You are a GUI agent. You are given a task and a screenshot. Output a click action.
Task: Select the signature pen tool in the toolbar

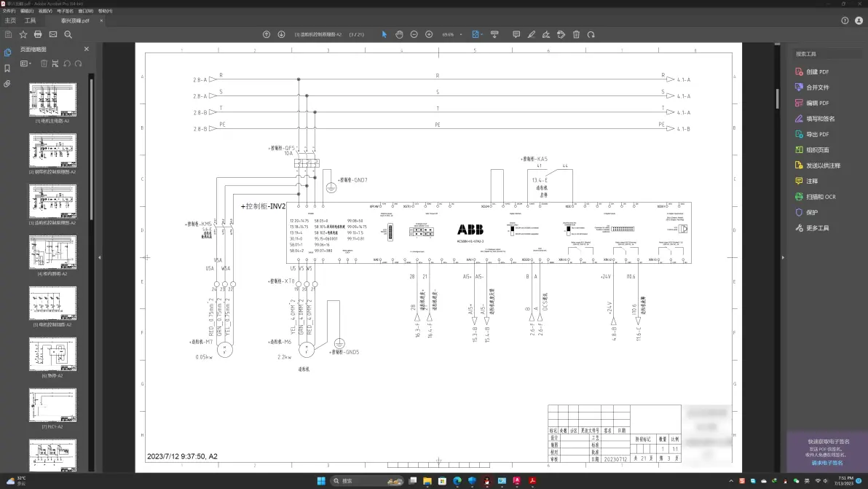[546, 34]
